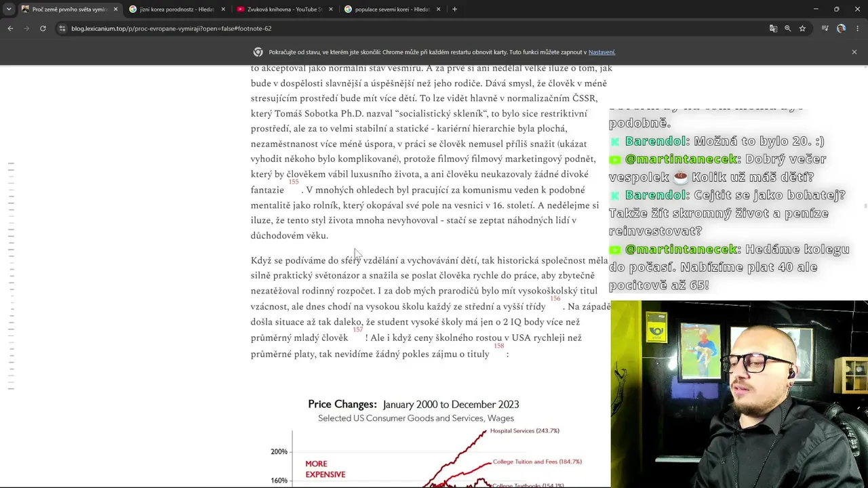
Task: Click the "MORE EXPENSIVE" chart text
Action: (x=325, y=469)
